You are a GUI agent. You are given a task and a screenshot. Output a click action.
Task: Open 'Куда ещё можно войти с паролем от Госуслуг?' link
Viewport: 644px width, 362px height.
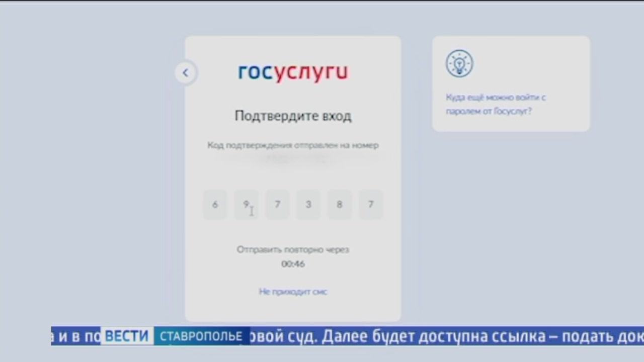496,104
